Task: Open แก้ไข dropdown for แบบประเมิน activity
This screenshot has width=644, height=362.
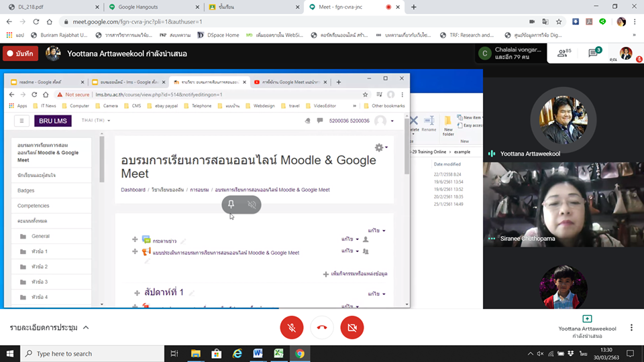Action: coord(350,251)
